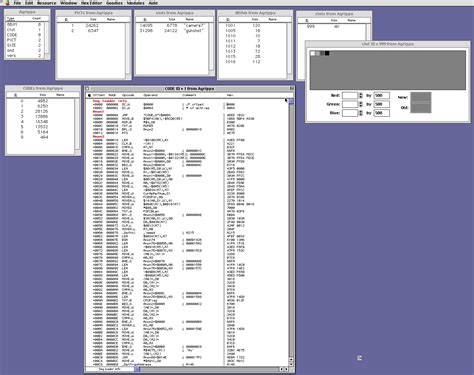Screen dimensions: 474x375
Task: Click the Opcode column header in disassembly
Action: [128, 95]
